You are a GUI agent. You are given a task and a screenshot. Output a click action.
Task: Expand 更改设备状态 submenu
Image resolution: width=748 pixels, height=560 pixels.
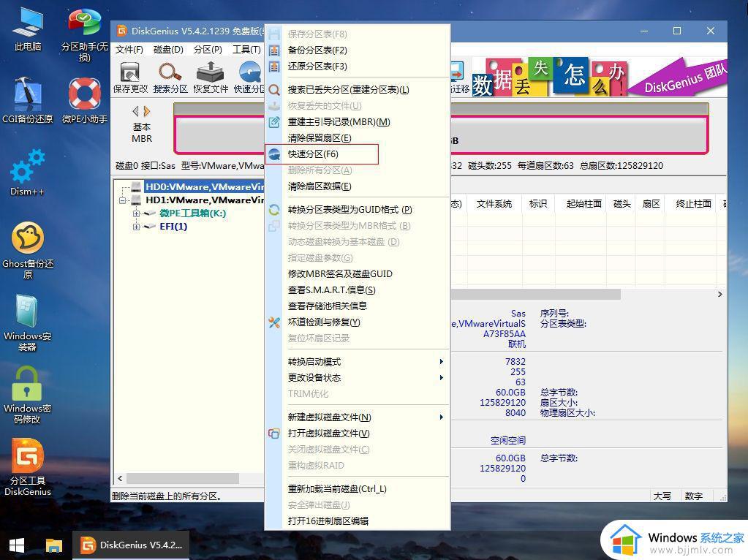(358, 378)
